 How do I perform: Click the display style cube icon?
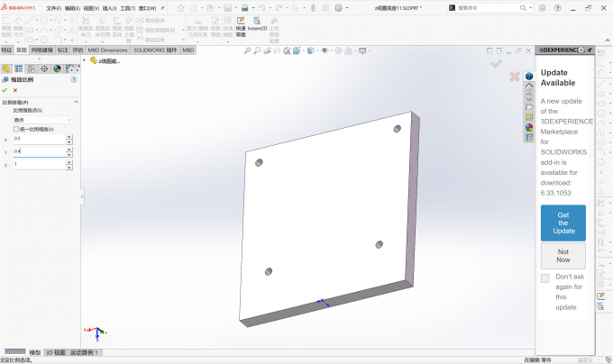310,50
